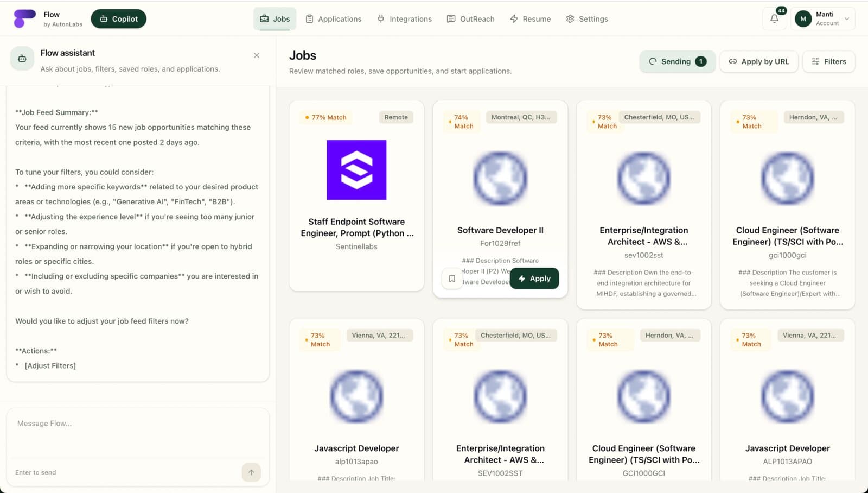This screenshot has width=868, height=493.
Task: Click the 77% Match badge
Action: point(326,117)
